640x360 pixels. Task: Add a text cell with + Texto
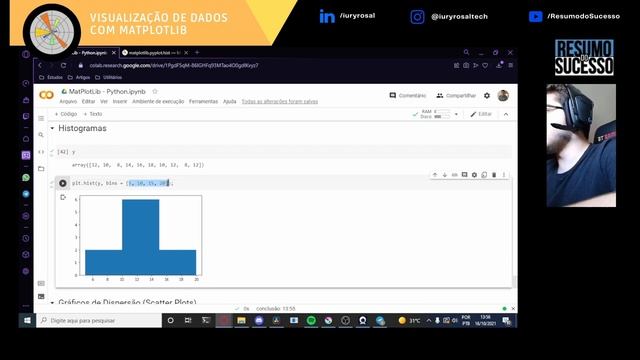click(x=93, y=114)
